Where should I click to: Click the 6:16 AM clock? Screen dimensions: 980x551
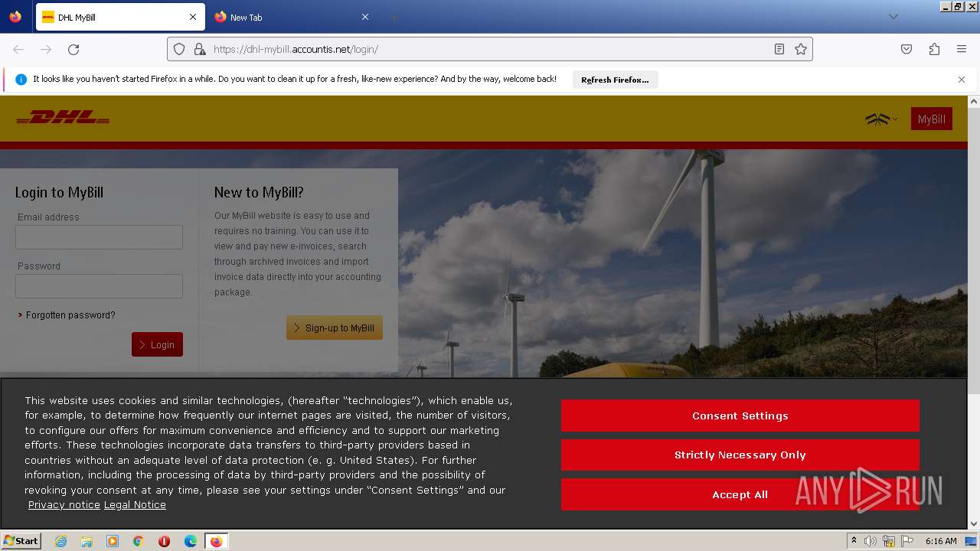(x=941, y=541)
